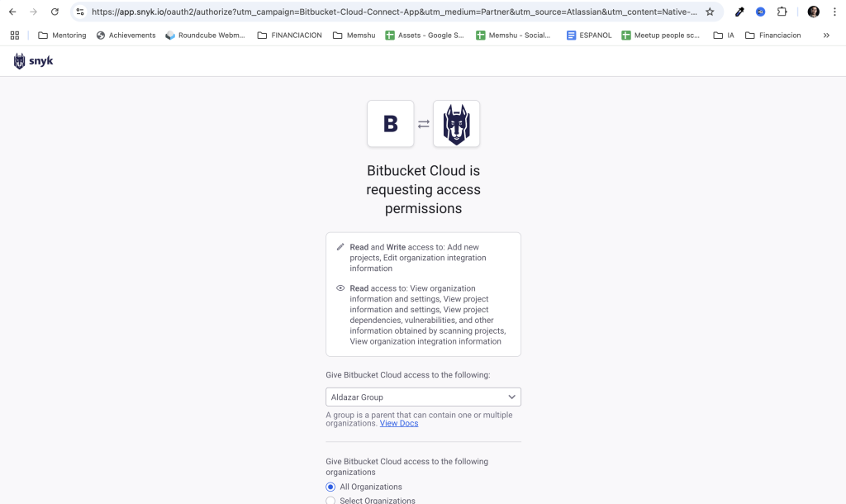This screenshot has height=504, width=846.
Task: Open the FINANCIACION bookmark folder
Action: (290, 35)
